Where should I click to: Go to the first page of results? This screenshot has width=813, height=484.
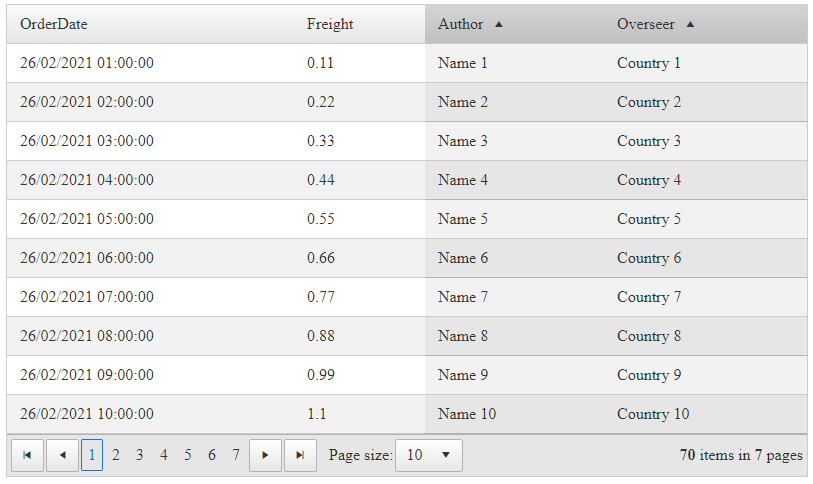[27, 455]
